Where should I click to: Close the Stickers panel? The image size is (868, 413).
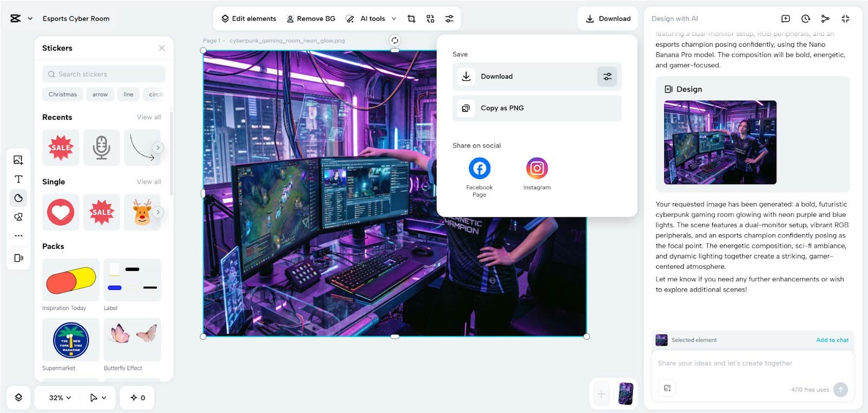point(162,48)
